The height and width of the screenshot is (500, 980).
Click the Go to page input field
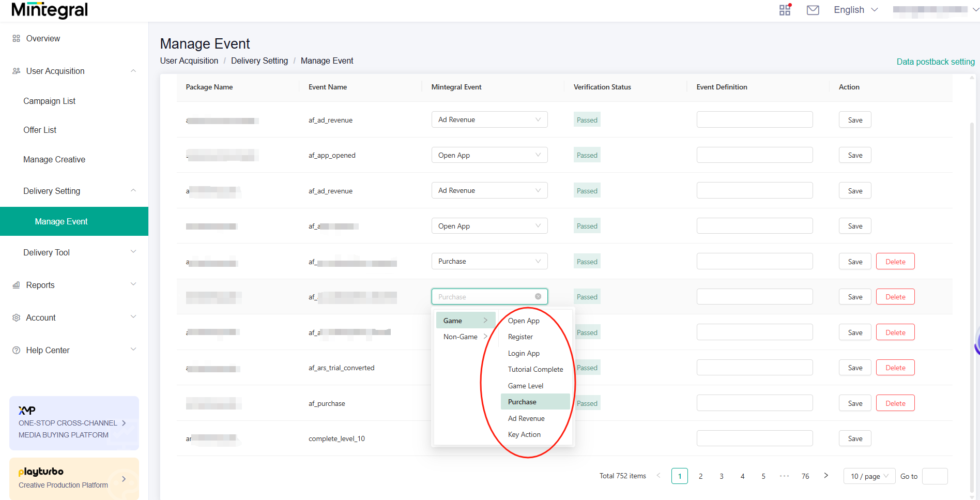(934, 476)
